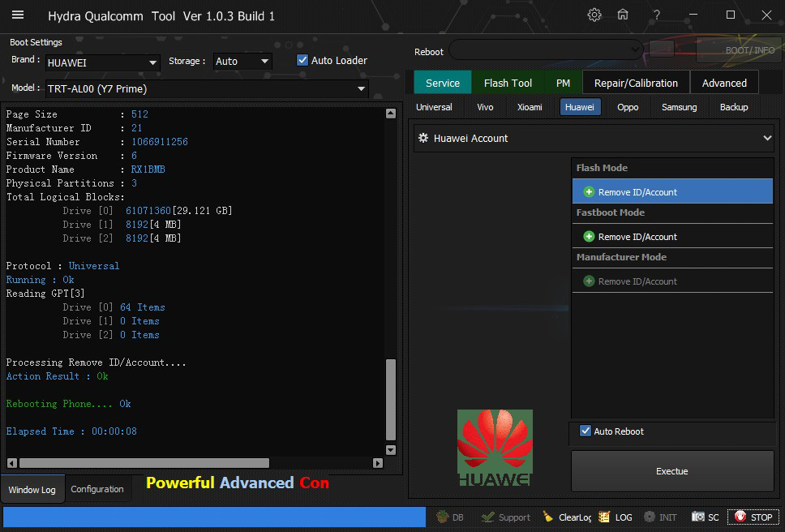Uncheck the Auto Reboot checkbox
Screen dimensions: 785x532
tap(586, 431)
